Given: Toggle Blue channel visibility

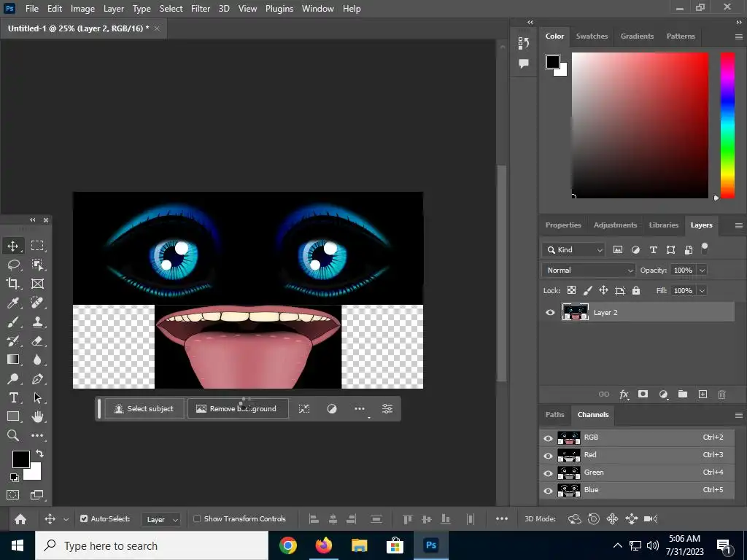Looking at the screenshot, I should [x=549, y=491].
